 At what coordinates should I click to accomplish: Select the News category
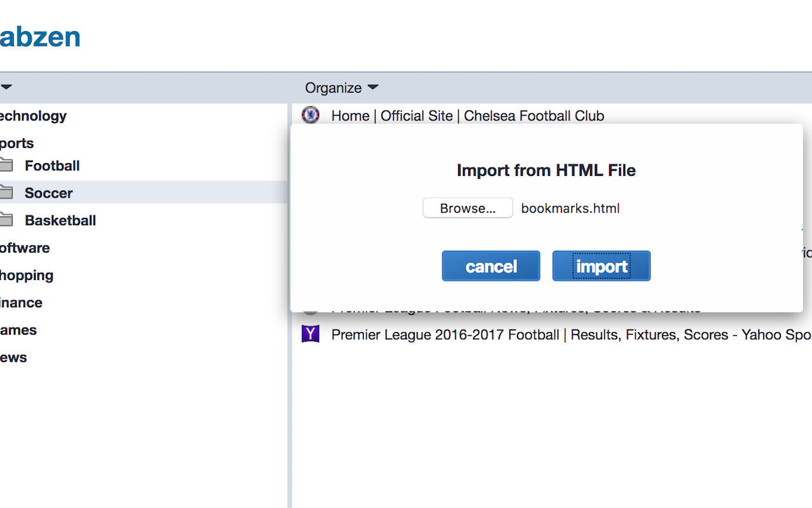[13, 358]
